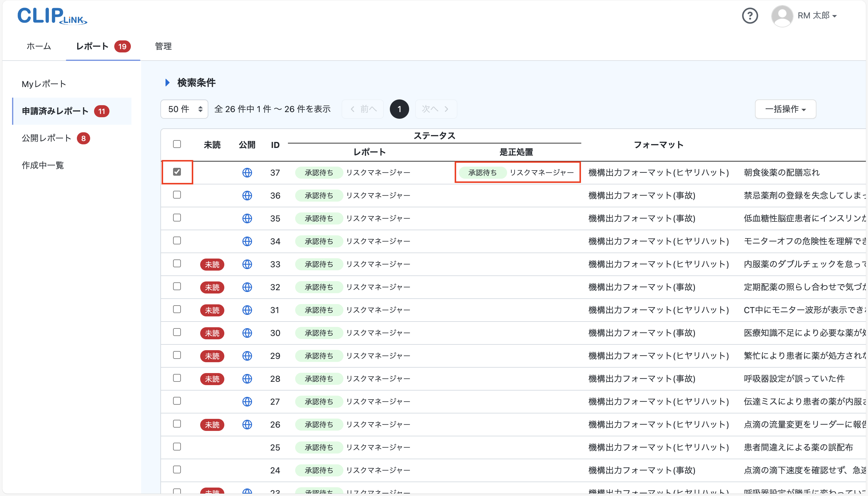Click the CLIP LiNK logo
The height and width of the screenshot is (496, 868).
click(52, 16)
